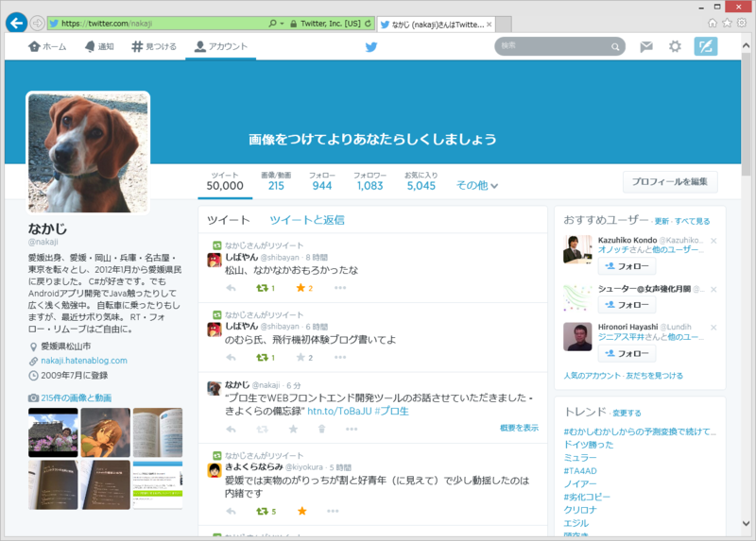Click the beagle profile picture
This screenshot has height=541, width=756.
(88, 152)
